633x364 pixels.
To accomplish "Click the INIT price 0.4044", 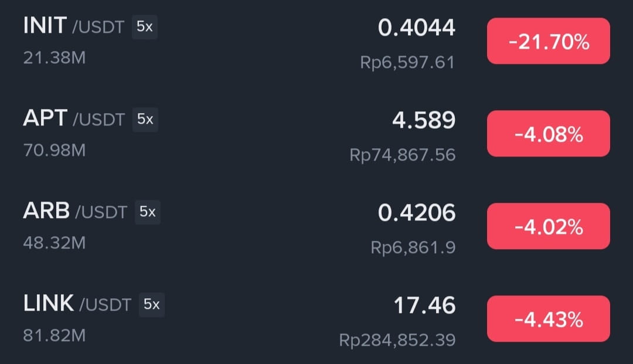I will (416, 28).
